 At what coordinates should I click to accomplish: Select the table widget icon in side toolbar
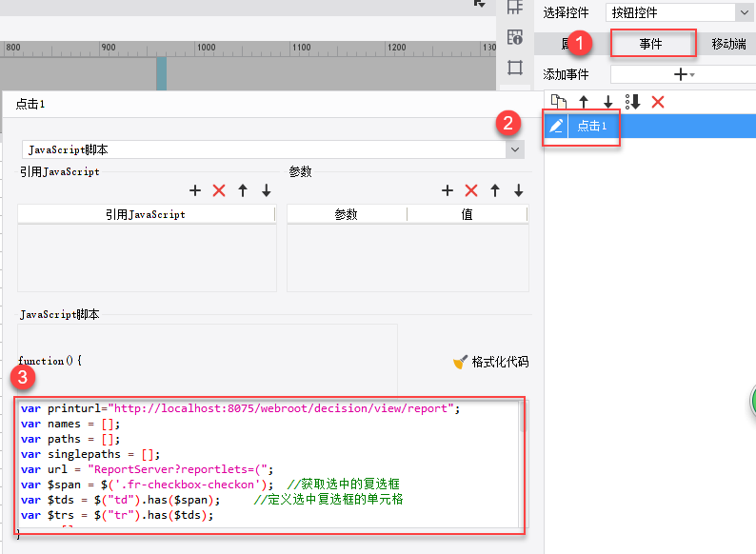[514, 36]
